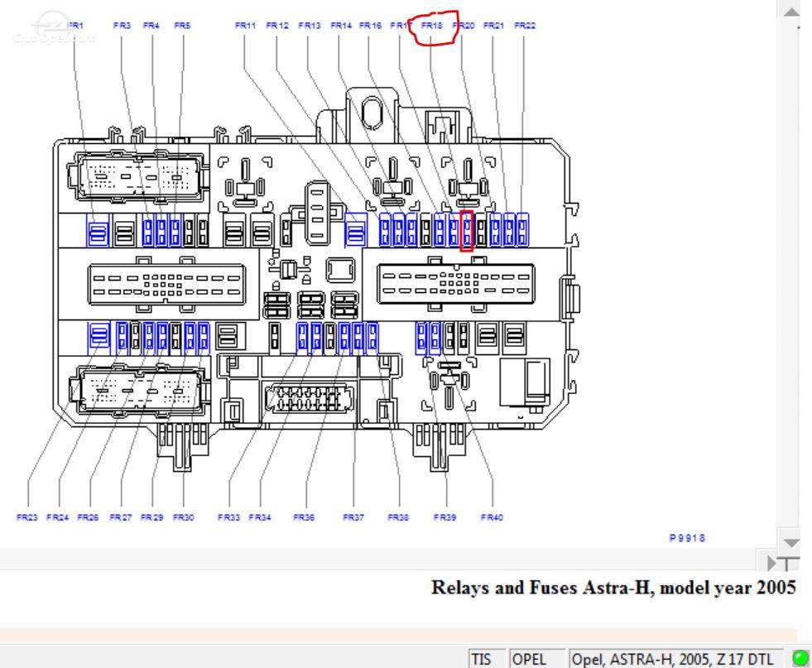Click the FR5 fuse label
The height and width of the screenshot is (668, 812).
tap(182, 25)
